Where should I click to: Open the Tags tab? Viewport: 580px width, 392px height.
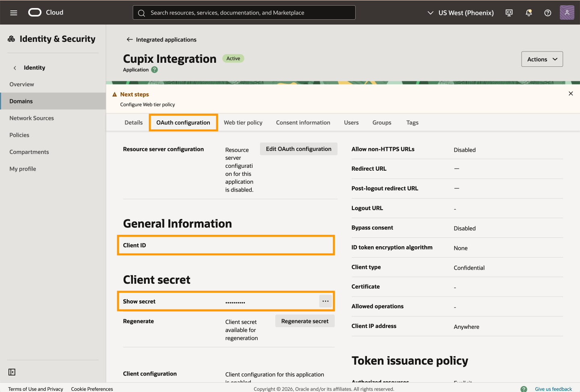pos(412,122)
